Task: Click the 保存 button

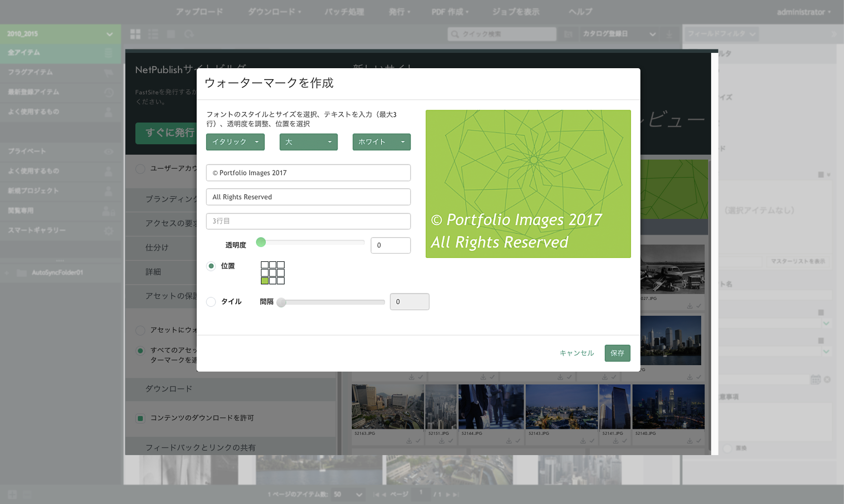Action: point(617,353)
